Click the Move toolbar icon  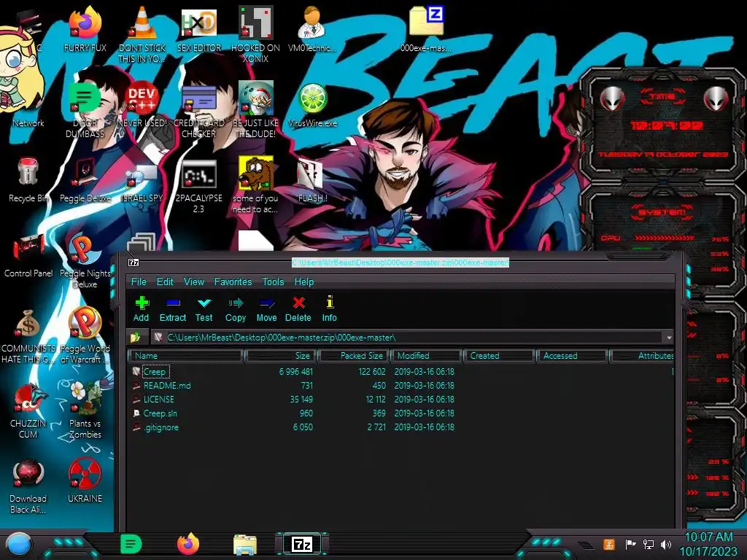266,309
